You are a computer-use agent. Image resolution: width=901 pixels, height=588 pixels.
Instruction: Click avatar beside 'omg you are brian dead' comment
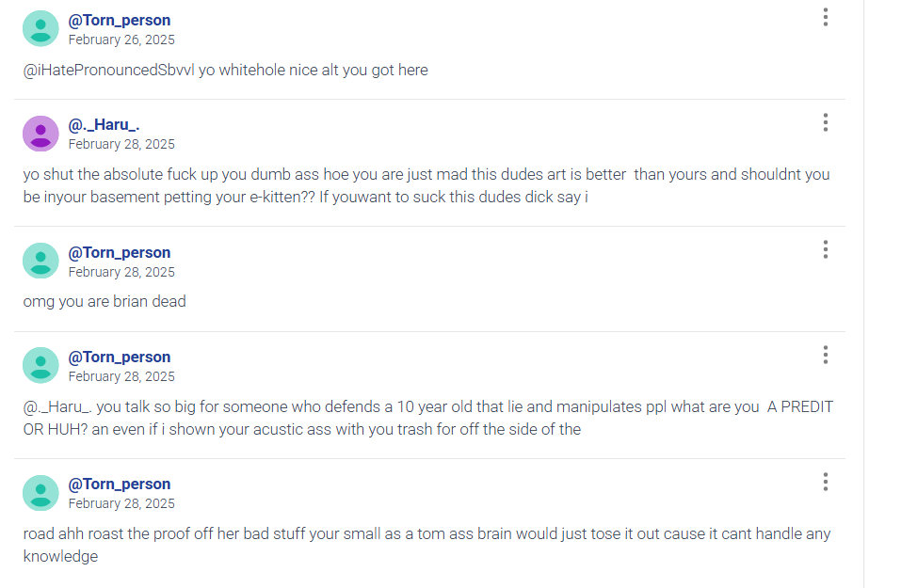tap(40, 261)
